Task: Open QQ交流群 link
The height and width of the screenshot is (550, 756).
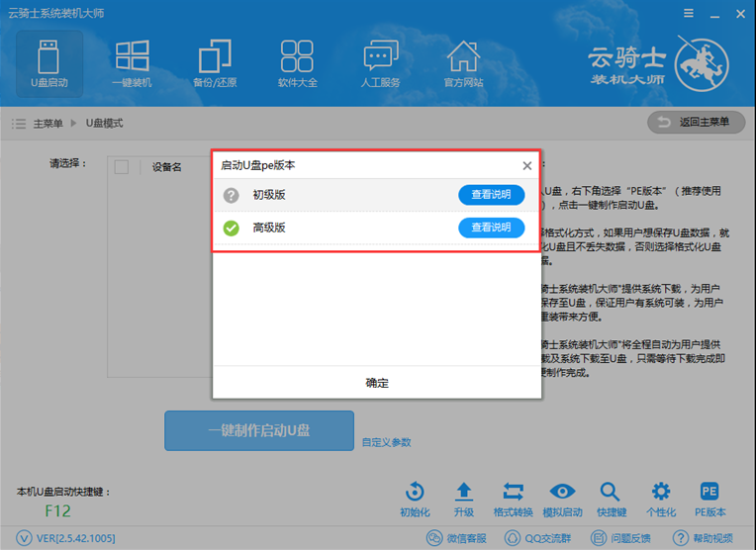Action: coord(537,538)
